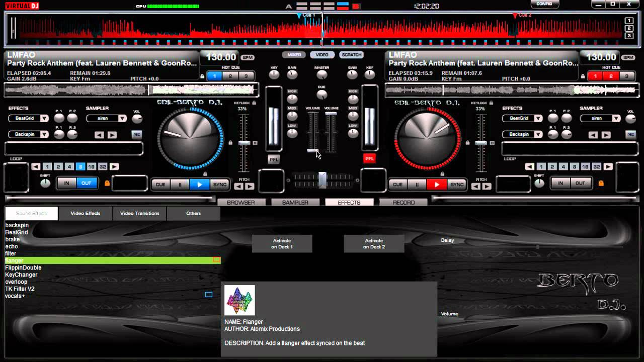Set loop IN point on left deck
Screen dimensions: 644x362
coord(66,183)
